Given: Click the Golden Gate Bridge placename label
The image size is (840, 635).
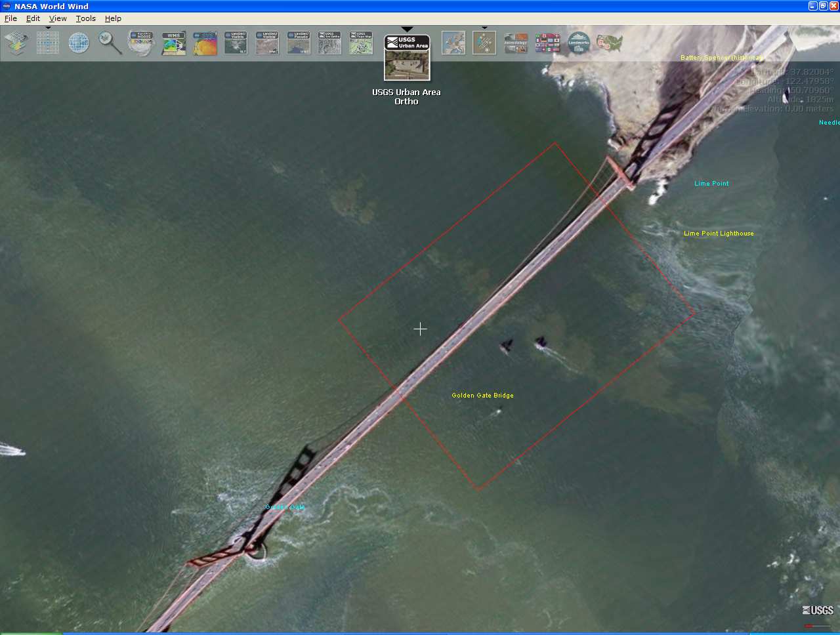Looking at the screenshot, I should (x=482, y=396).
